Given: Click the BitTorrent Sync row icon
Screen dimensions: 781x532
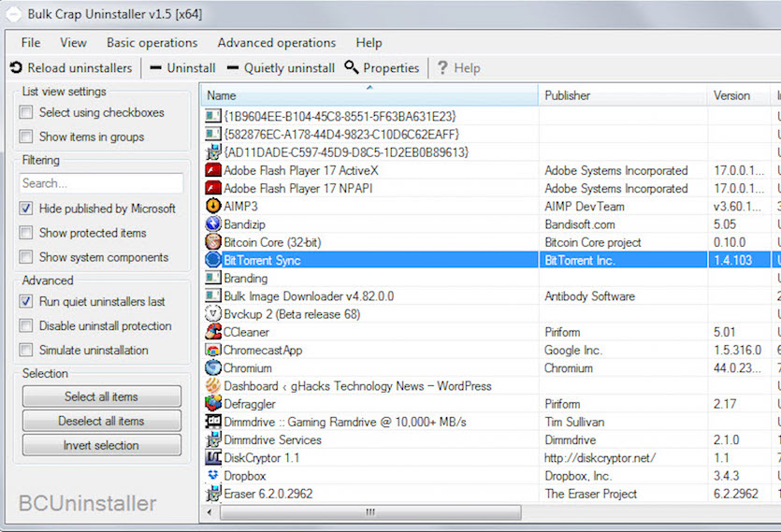Looking at the screenshot, I should [213, 260].
